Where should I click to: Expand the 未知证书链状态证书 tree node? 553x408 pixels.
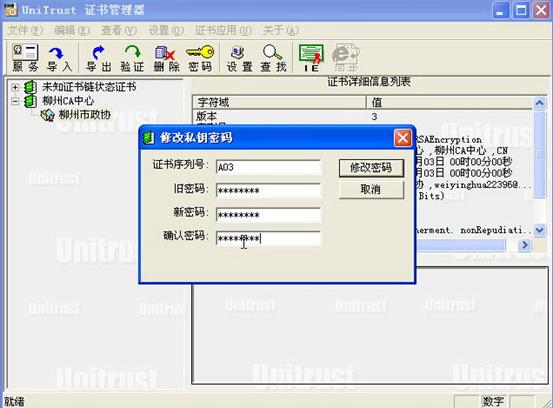pos(15,87)
